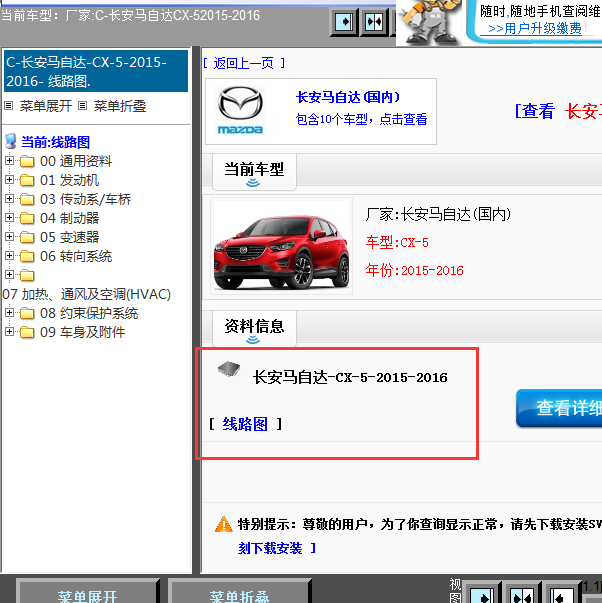This screenshot has width=602, height=603.
Task: Click the 当前:线路图 computer icon
Action: pos(11,142)
